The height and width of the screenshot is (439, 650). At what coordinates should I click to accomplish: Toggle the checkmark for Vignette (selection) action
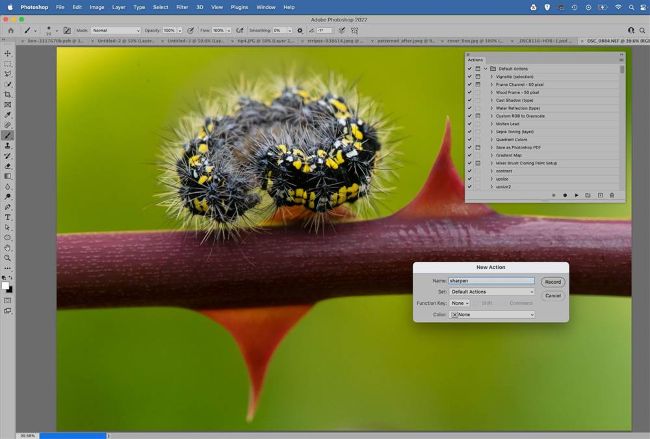[470, 76]
